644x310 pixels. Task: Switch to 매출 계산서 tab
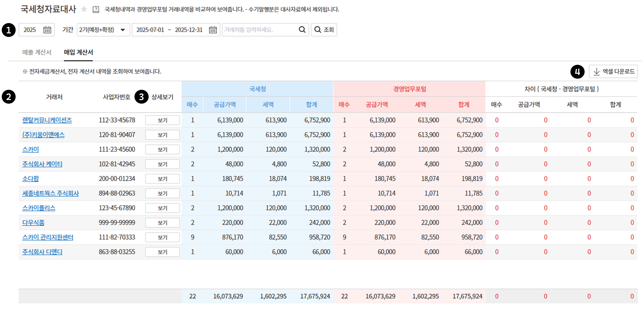(37, 52)
